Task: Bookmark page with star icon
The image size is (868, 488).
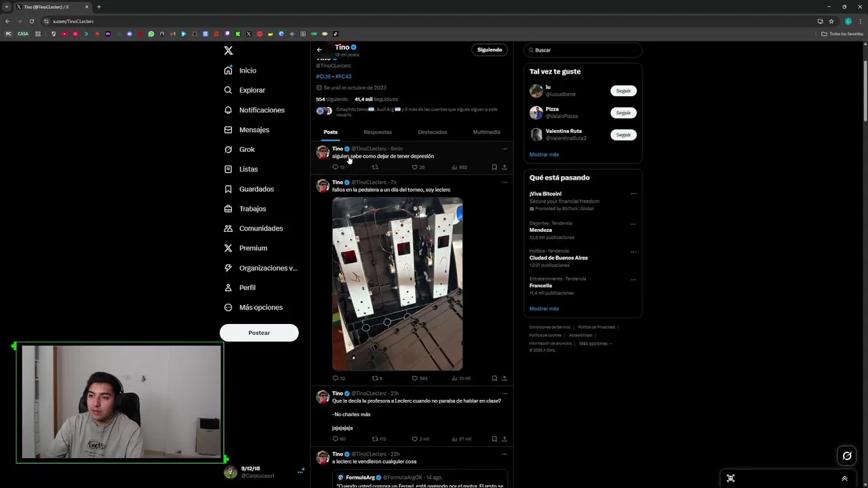Action: [x=831, y=21]
